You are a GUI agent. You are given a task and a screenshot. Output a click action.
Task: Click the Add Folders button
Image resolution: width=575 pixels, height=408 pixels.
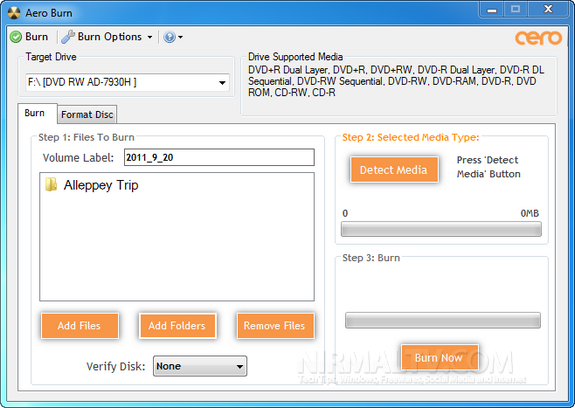click(x=177, y=326)
